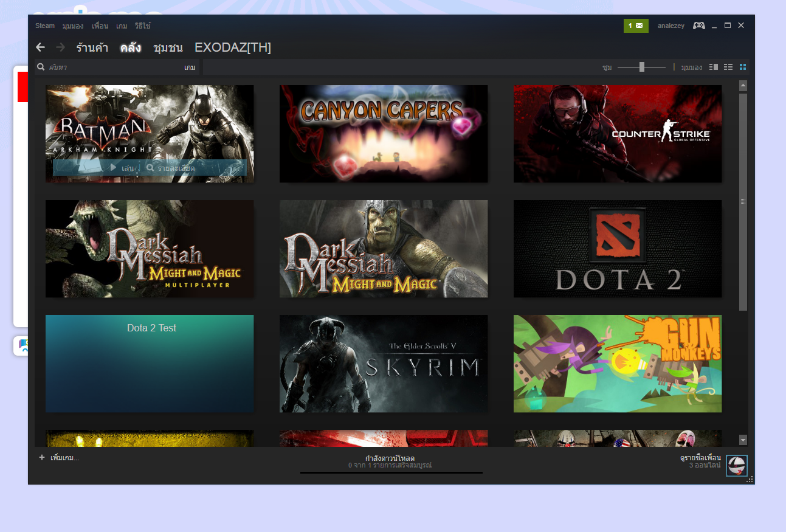Select the คลัง (Library) tab
Screen dimensions: 786x532
pos(131,47)
